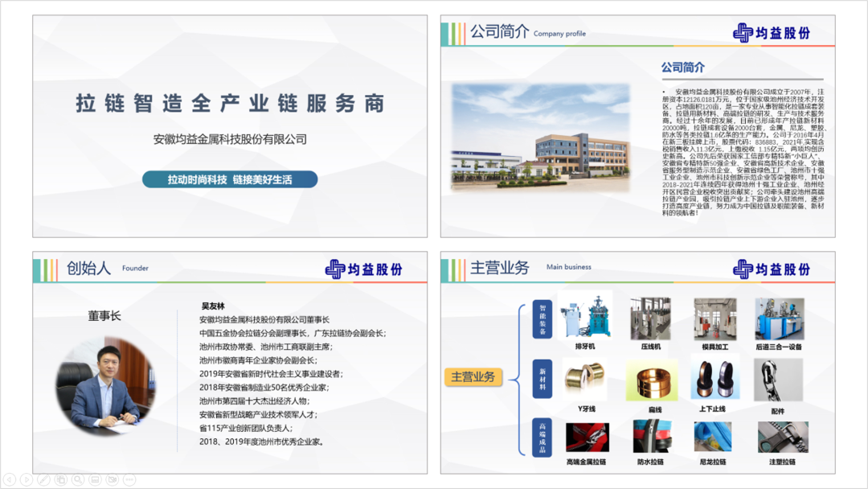Click the 配件 zipper pull image
Image resolution: width=868 pixels, height=489 pixels.
778,380
